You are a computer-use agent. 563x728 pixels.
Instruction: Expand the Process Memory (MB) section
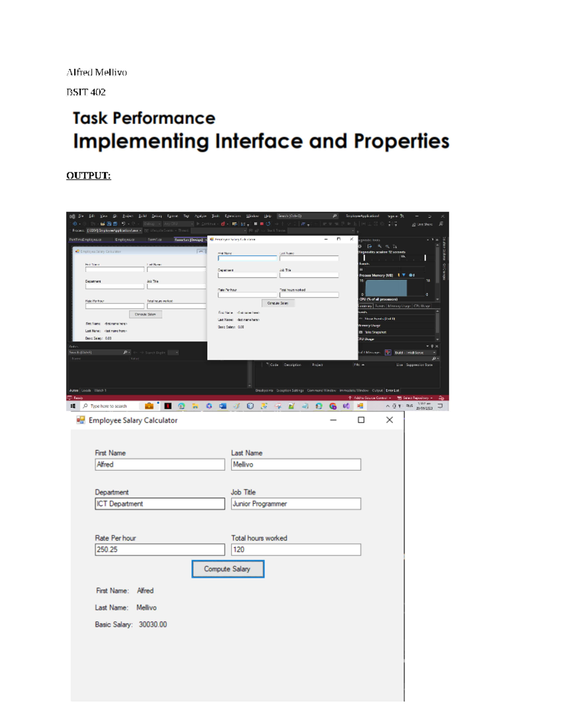358,275
